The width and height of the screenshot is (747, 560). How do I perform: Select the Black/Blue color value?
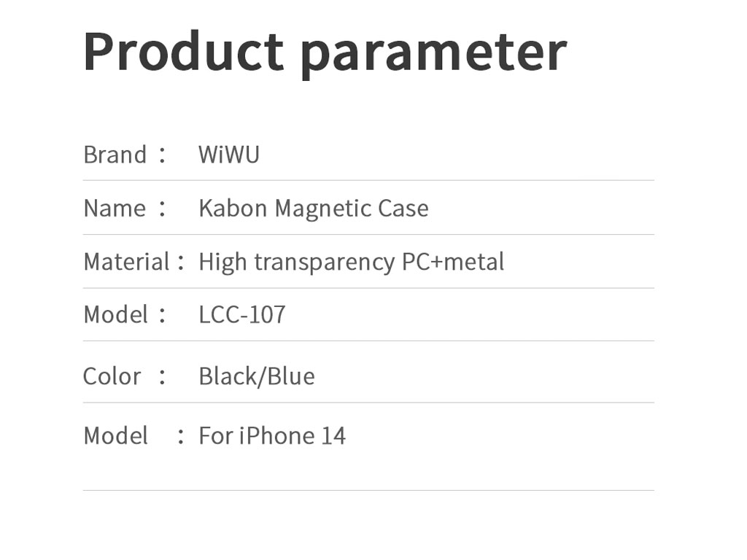(x=257, y=376)
